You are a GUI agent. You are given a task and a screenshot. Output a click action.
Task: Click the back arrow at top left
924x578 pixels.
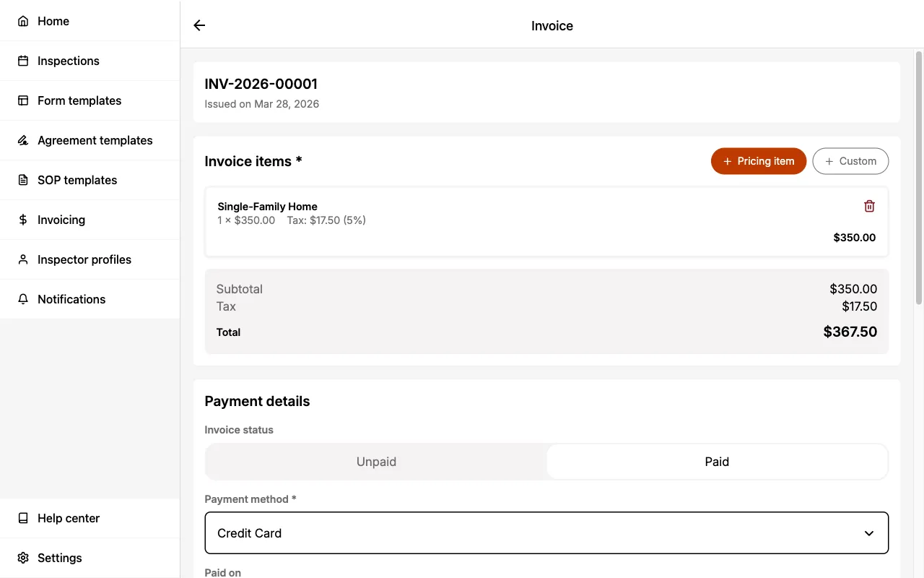(x=199, y=25)
